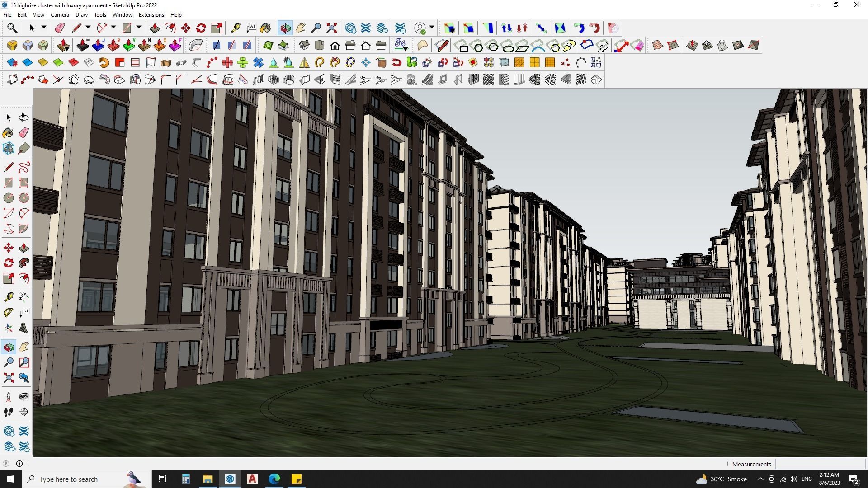Open File Explorer from the taskbar
868x488 pixels.
[208, 479]
